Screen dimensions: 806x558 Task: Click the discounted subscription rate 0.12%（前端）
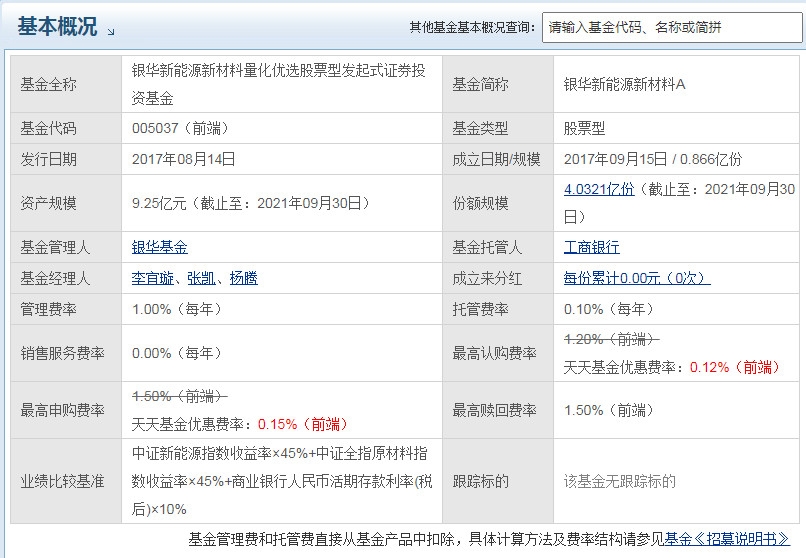[735, 367]
